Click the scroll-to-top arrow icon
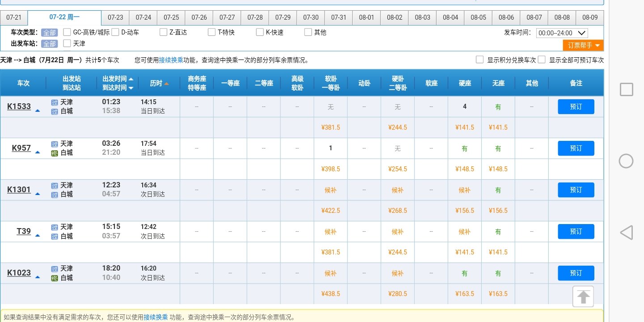 (x=583, y=297)
